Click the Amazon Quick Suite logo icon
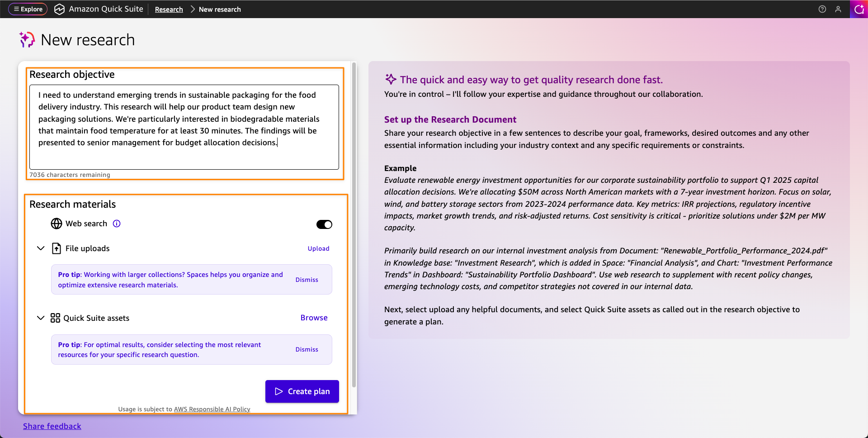 pos(59,9)
